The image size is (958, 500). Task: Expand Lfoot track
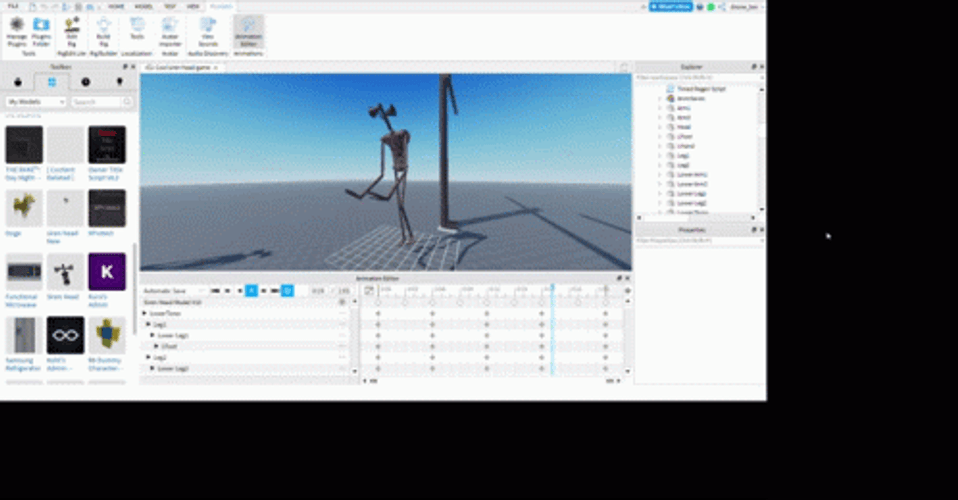[156, 346]
